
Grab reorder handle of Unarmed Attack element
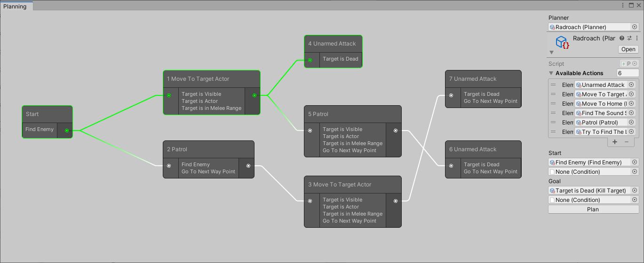tap(553, 85)
